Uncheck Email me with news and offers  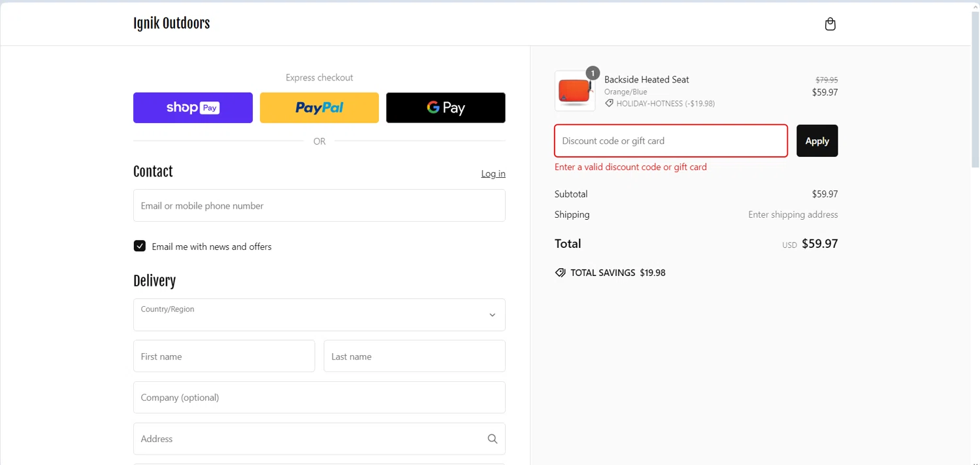tap(140, 246)
